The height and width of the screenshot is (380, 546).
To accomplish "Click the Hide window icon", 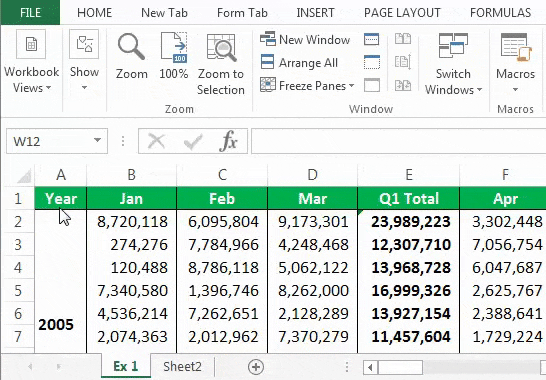I will tap(372, 62).
